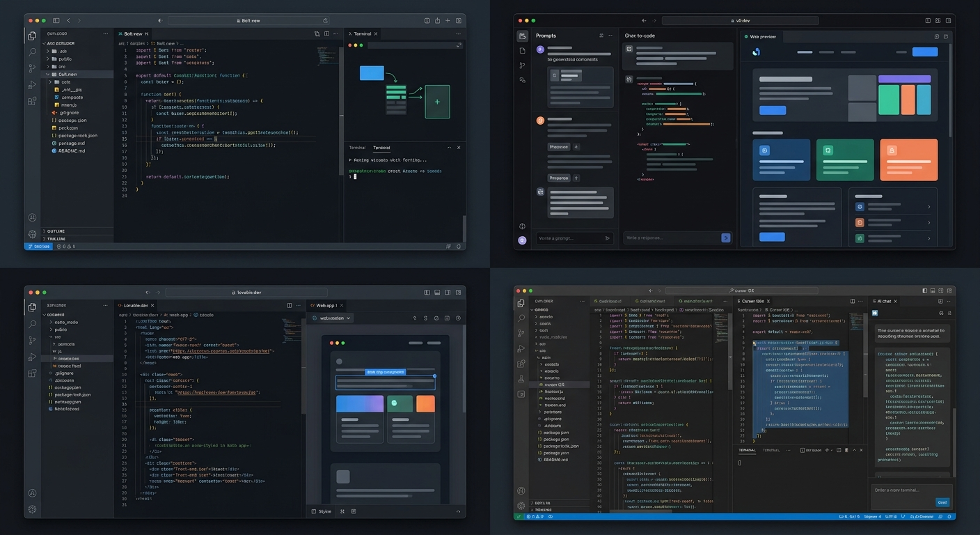Open Accounts icon in the Bolt.new window
This screenshot has width=980, height=535.
tap(32, 218)
